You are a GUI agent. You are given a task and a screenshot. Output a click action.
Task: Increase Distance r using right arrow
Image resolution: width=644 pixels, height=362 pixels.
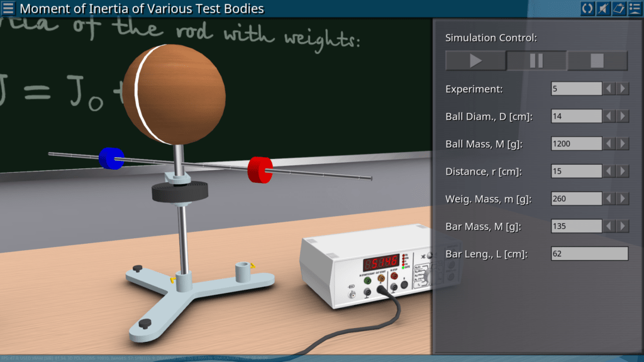click(x=623, y=171)
